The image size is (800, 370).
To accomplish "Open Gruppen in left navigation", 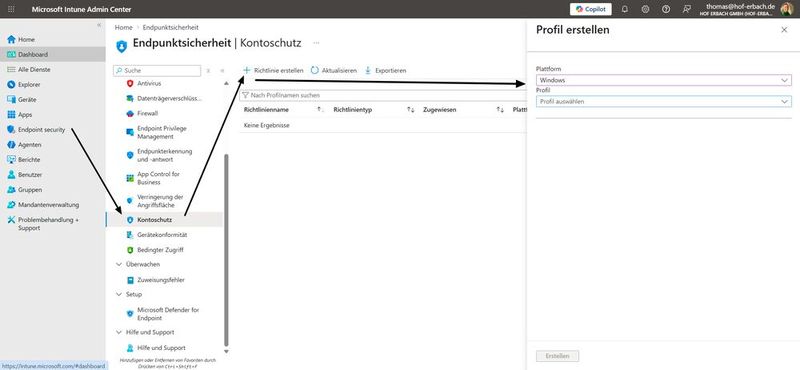I will point(30,190).
